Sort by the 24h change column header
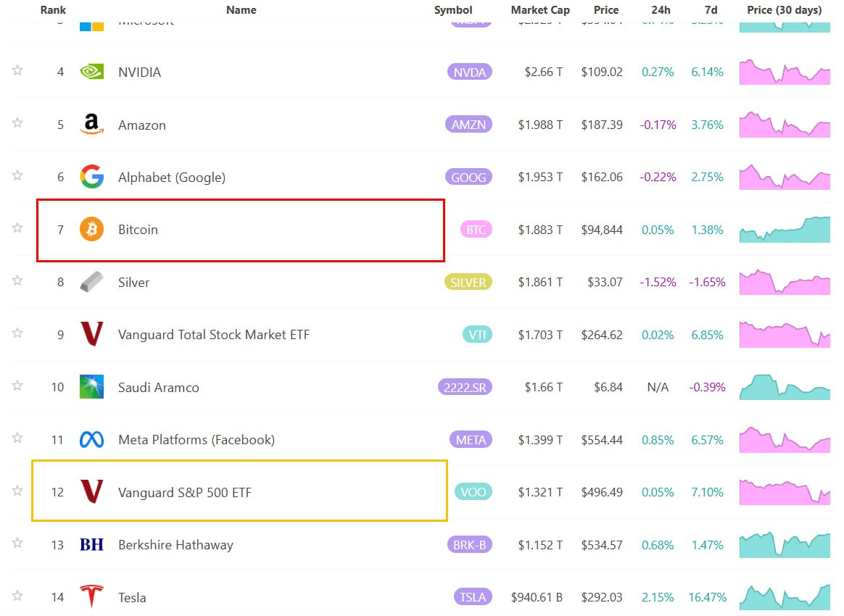This screenshot has height=616, width=844. click(661, 9)
